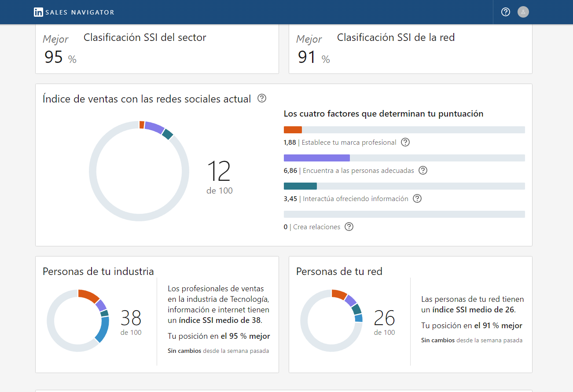Image resolution: width=573 pixels, height=392 pixels.
Task: Click the 91 % network ranking value
Action: [314, 57]
